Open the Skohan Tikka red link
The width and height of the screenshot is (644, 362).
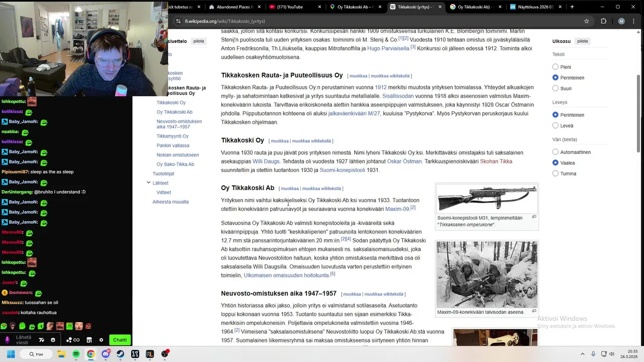tap(496, 161)
